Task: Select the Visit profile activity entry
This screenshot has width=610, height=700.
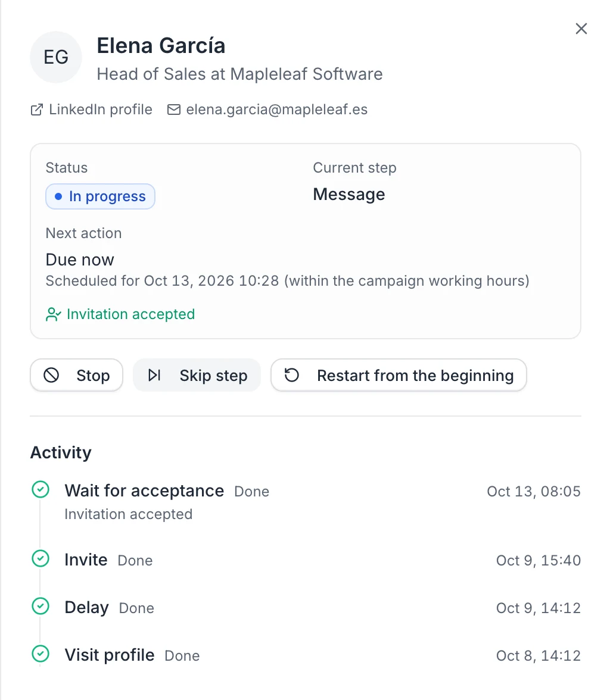Action: [x=306, y=655]
